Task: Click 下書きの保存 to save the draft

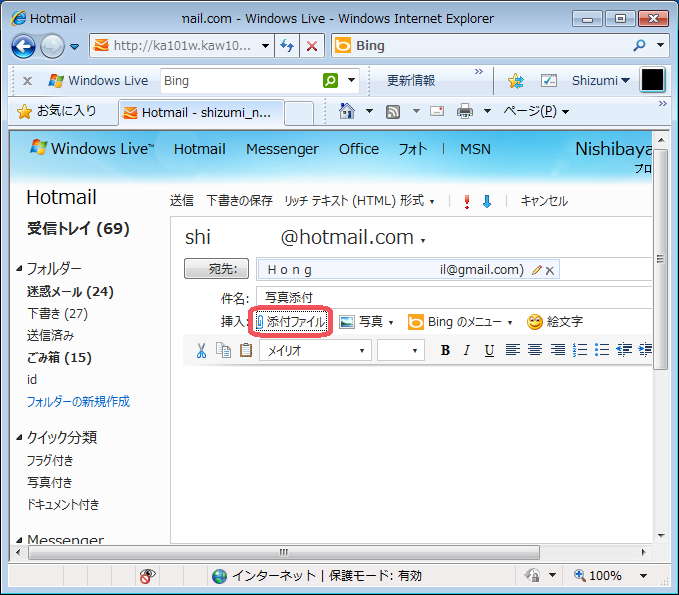Action: (239, 201)
